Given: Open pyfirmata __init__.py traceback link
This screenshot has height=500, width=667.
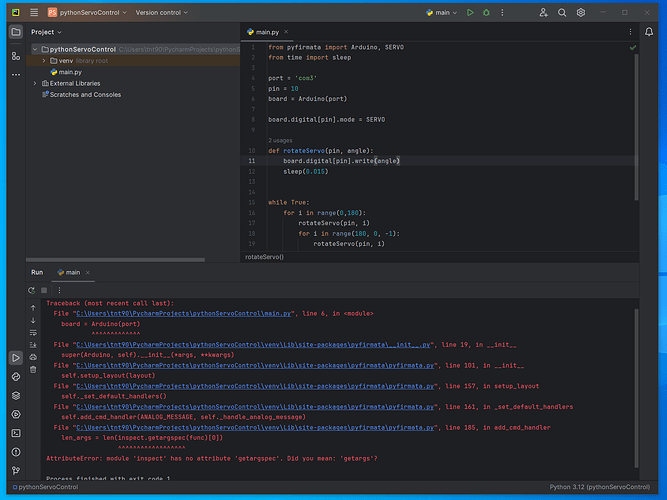Looking at the screenshot, I should [x=253, y=345].
